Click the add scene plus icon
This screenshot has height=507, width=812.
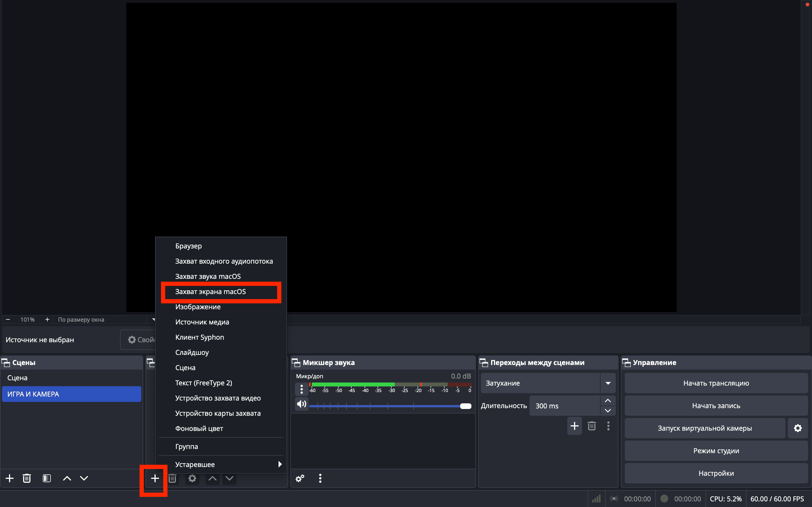coord(9,478)
